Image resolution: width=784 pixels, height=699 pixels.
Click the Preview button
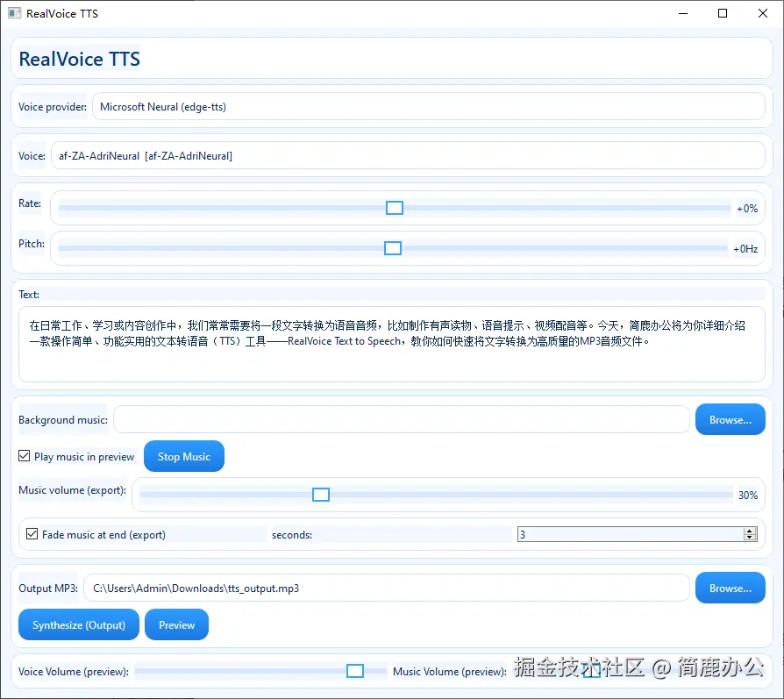coord(176,624)
